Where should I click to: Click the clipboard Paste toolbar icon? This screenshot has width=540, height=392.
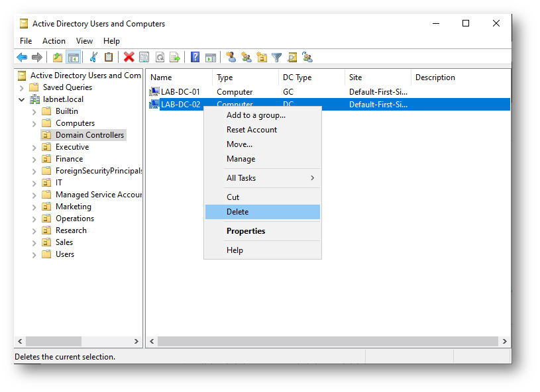109,57
